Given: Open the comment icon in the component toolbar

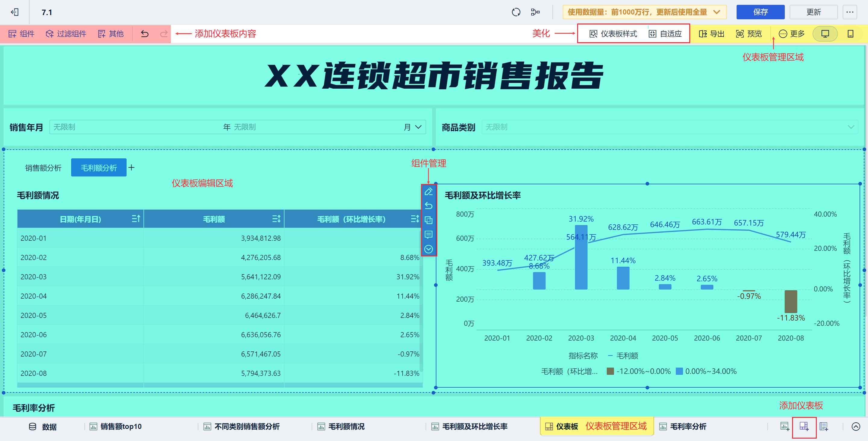Looking at the screenshot, I should tap(428, 235).
